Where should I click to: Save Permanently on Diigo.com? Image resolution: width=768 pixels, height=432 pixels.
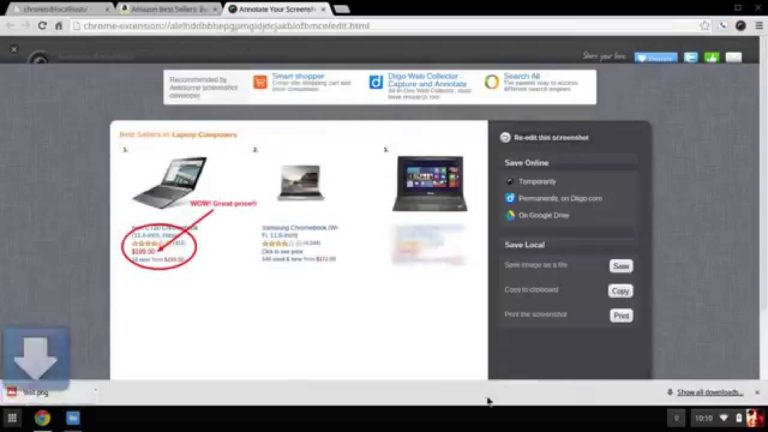pyautogui.click(x=553, y=198)
